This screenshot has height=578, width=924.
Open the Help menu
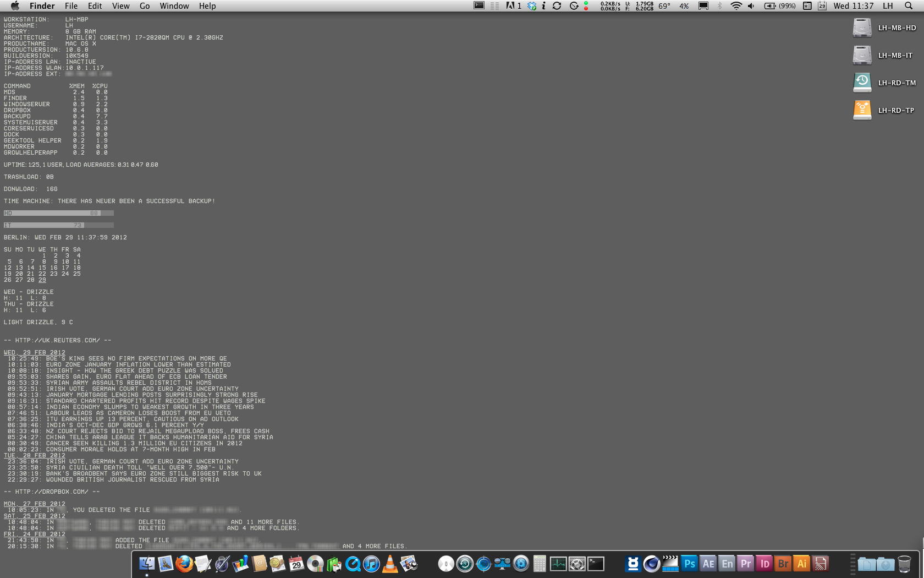pyautogui.click(x=207, y=6)
